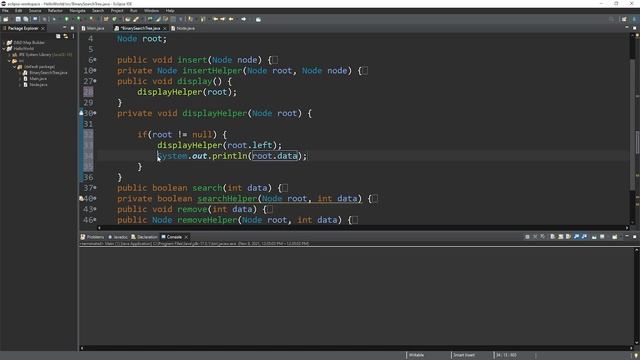This screenshot has width=640, height=360.
Task: Click the Collapse All icon in Package Explorer
Action: (58, 36)
